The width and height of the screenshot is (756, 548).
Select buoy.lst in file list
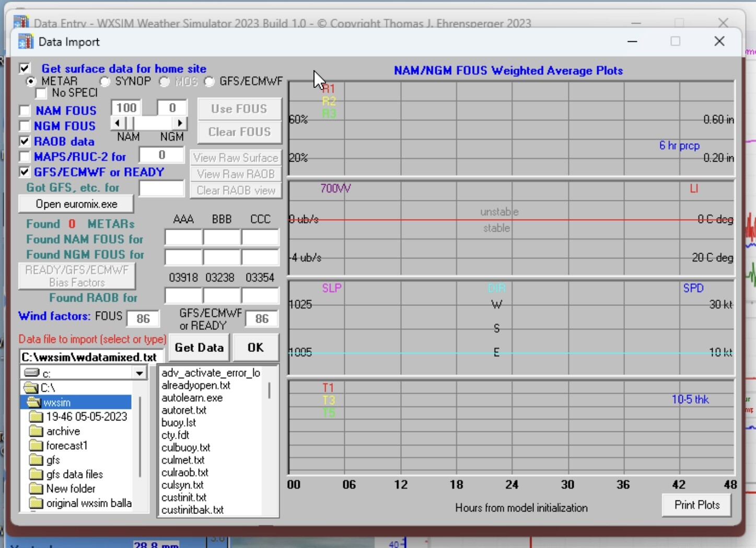click(x=179, y=423)
